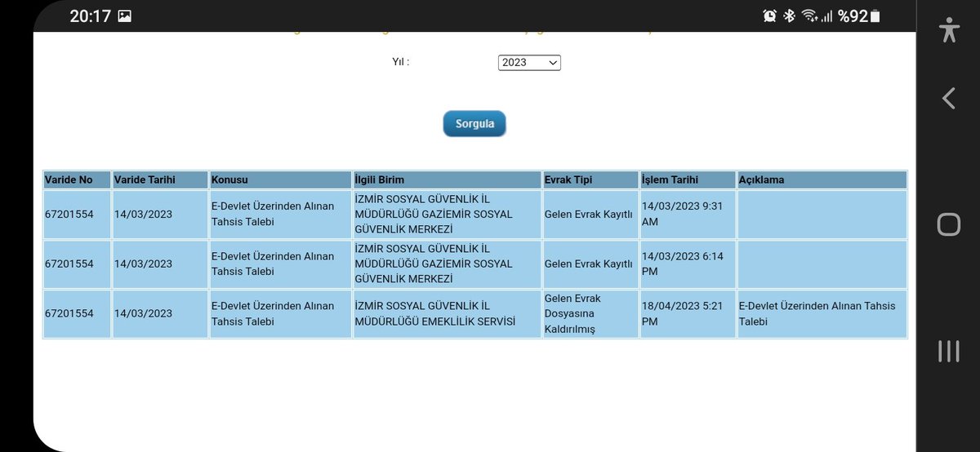Click the Yıl : label

coord(401,62)
